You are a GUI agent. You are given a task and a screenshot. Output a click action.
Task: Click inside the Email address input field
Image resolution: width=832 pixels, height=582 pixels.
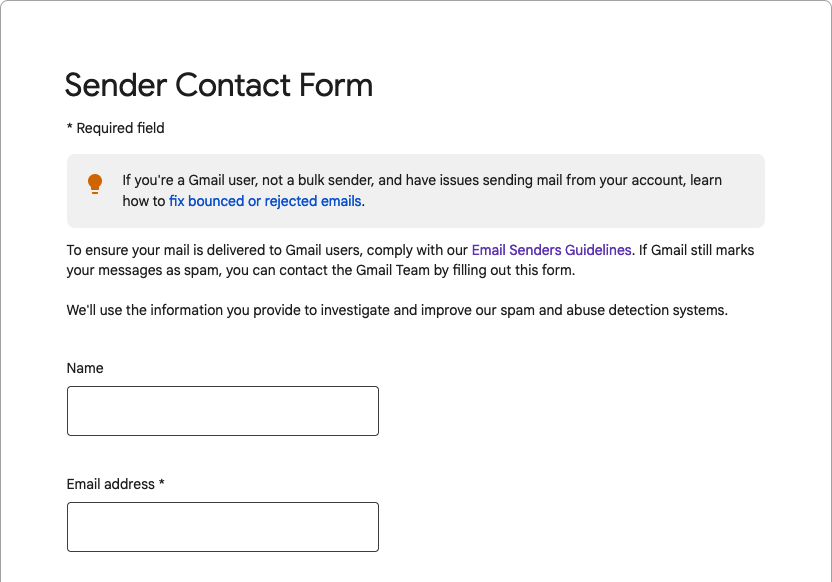tap(222, 526)
